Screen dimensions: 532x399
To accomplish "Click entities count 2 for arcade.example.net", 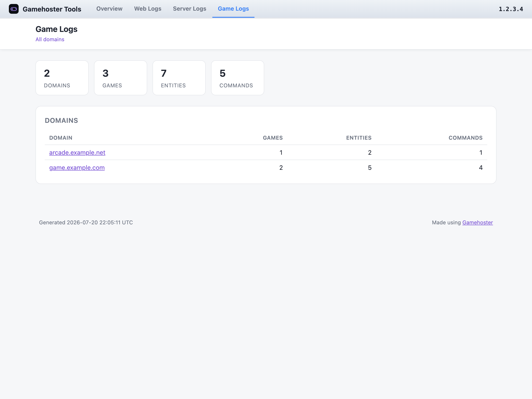I will click(x=370, y=153).
